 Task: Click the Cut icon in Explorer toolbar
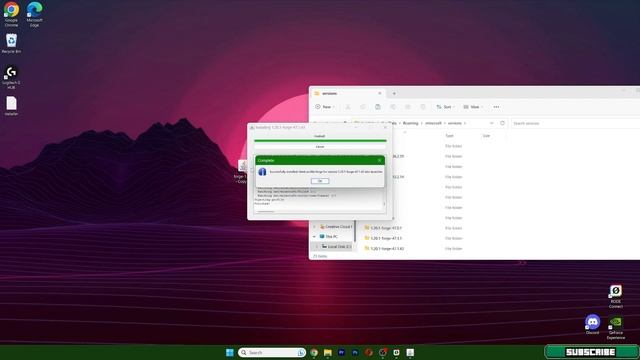click(348, 107)
